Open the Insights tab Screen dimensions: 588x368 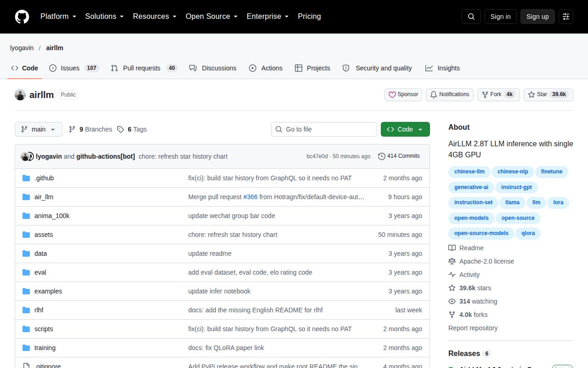coord(442,68)
